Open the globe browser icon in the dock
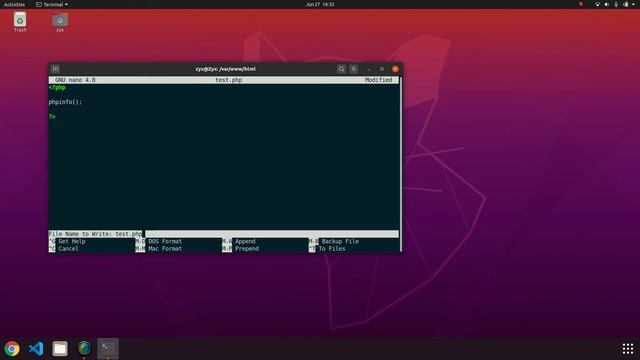Screen dimensions: 640x360 pos(84,349)
